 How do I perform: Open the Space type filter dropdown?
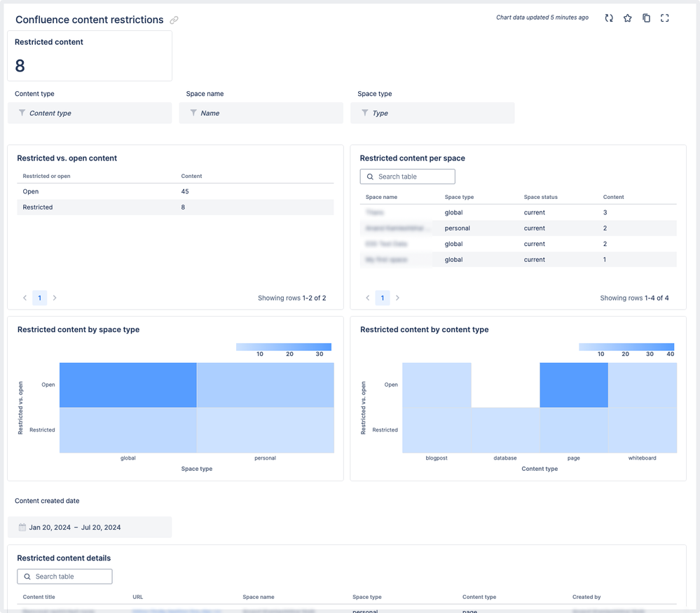coord(432,113)
